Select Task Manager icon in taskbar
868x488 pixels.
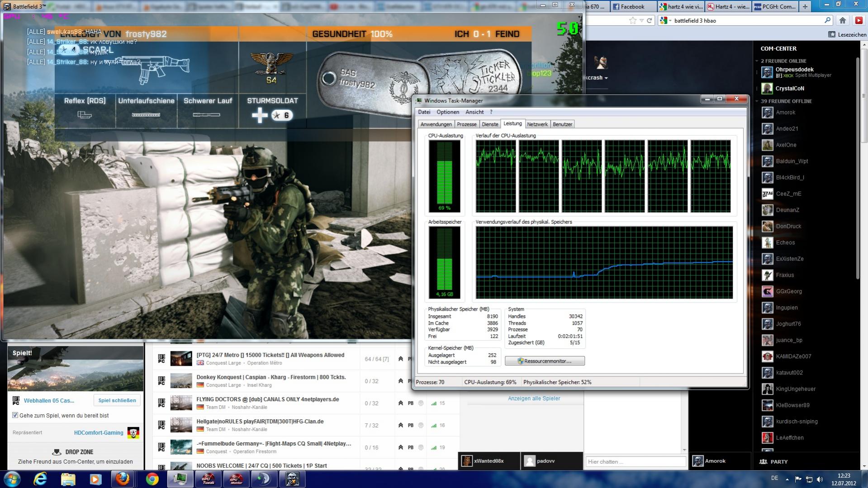tap(180, 479)
